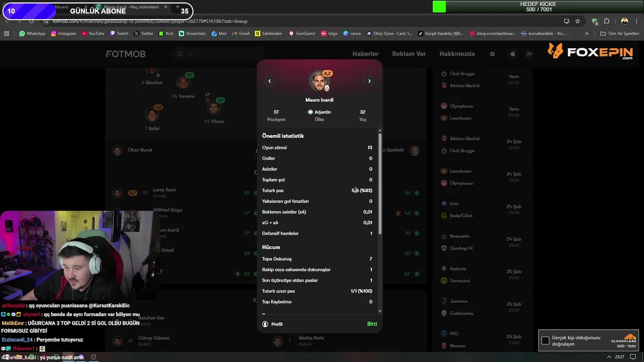
Task: Open the FotMob settings gear icon
Action: click(x=492, y=54)
